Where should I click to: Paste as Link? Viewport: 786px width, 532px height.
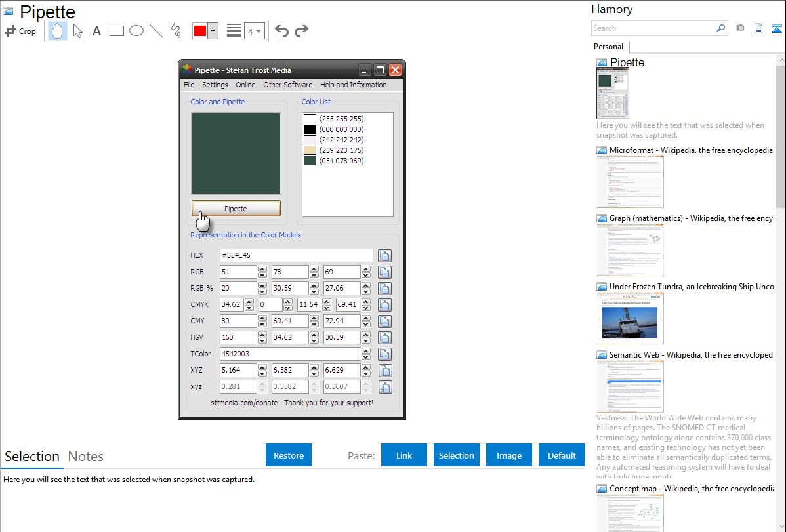point(404,455)
